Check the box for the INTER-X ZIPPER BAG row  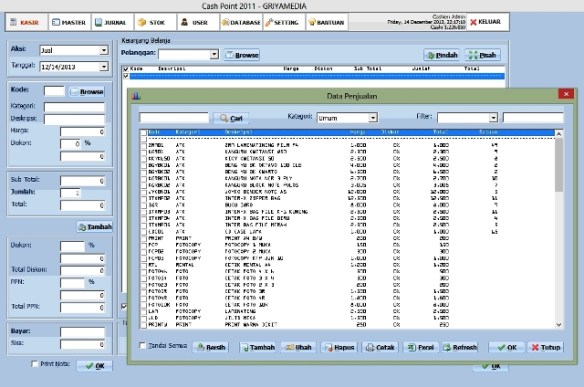point(144,199)
